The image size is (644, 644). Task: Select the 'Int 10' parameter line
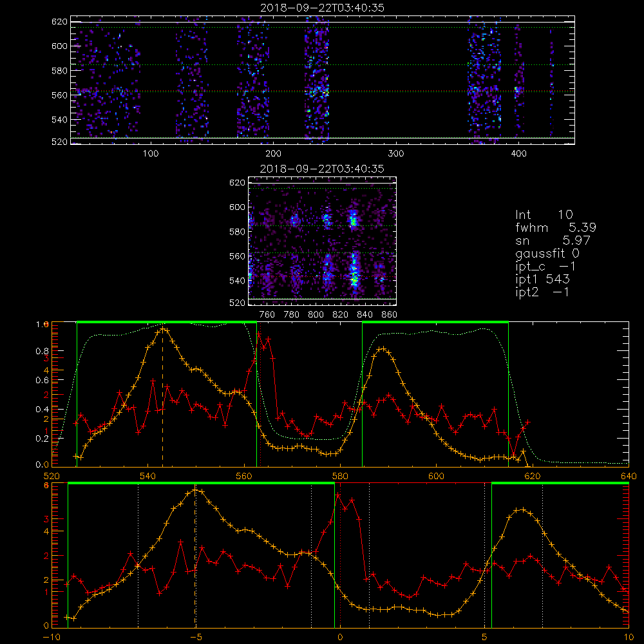point(544,215)
